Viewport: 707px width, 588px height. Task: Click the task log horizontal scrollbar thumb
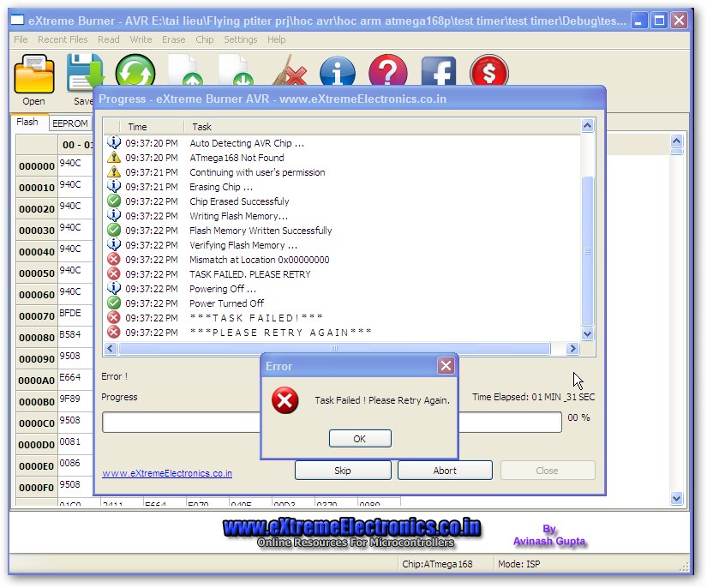334,348
